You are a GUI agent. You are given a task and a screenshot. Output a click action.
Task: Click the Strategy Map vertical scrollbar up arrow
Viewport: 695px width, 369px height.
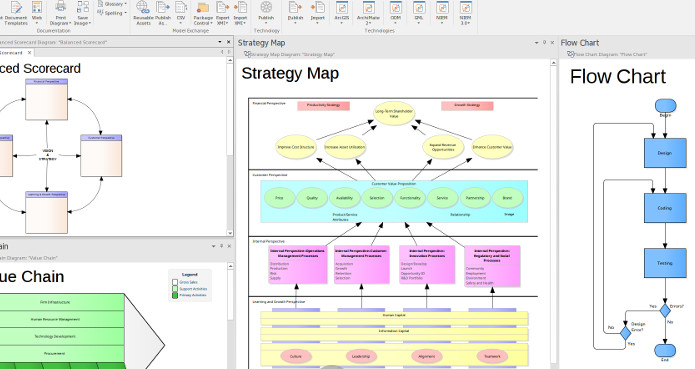pyautogui.click(x=553, y=63)
